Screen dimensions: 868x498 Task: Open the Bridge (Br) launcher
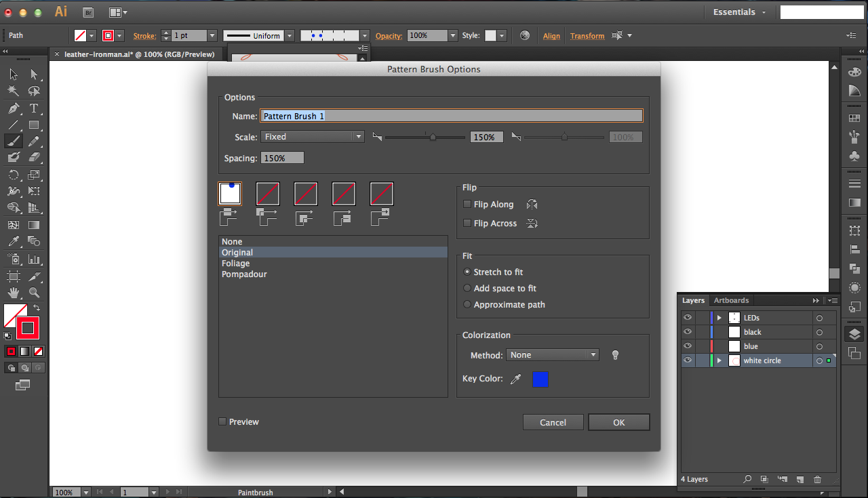click(x=88, y=12)
